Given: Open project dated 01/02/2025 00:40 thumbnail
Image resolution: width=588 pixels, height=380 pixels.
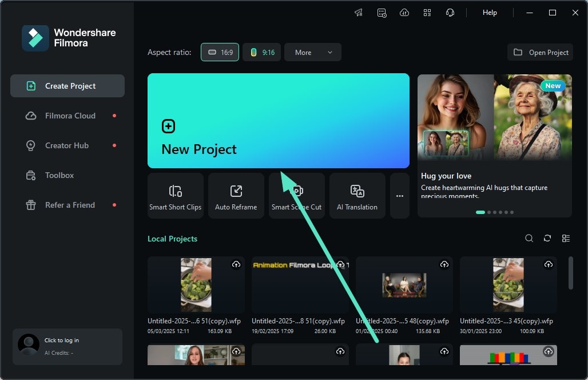Looking at the screenshot, I should coord(404,285).
